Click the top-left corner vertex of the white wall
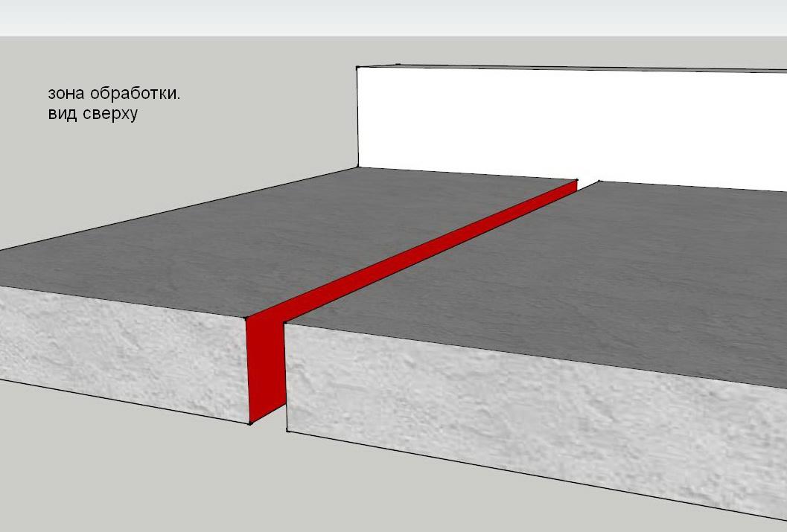 pos(357,67)
